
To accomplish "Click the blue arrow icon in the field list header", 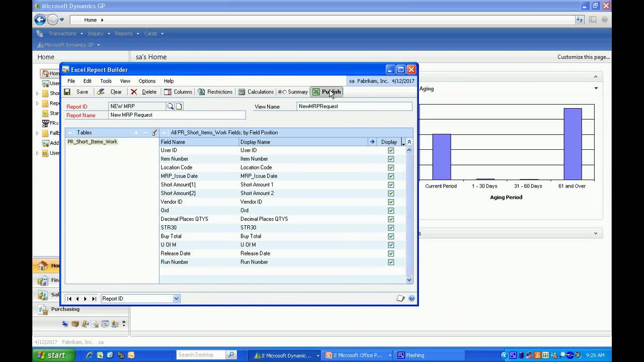I will click(372, 142).
